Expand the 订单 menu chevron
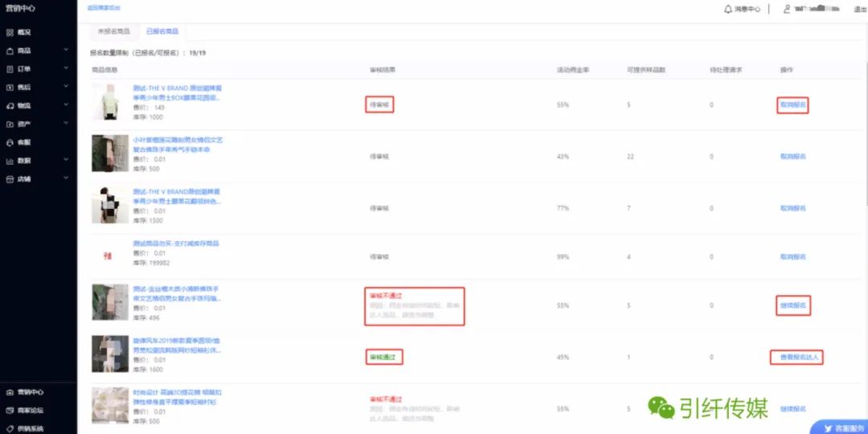 tap(66, 68)
